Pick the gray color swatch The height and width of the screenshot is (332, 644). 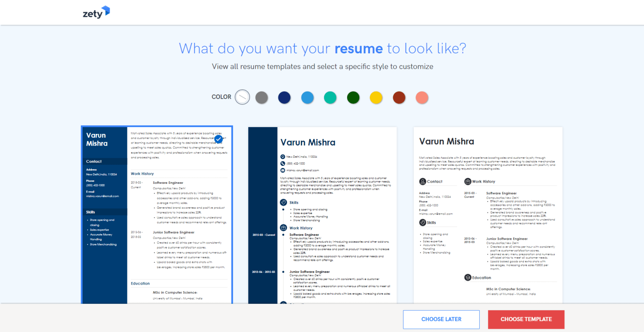click(262, 97)
